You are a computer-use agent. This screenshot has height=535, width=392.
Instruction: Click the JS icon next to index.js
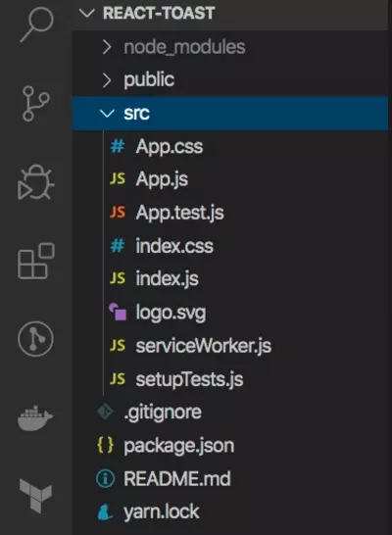tap(118, 278)
